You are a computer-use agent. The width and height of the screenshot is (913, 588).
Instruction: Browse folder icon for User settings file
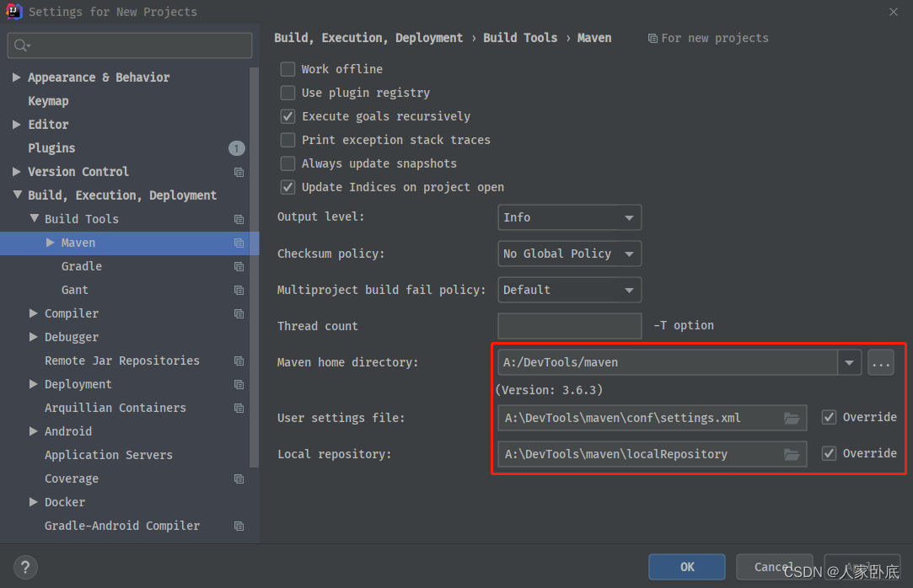(792, 418)
